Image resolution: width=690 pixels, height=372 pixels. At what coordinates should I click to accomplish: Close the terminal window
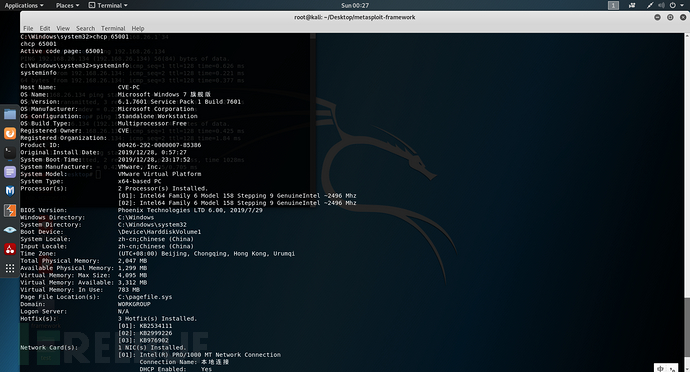tap(683, 17)
